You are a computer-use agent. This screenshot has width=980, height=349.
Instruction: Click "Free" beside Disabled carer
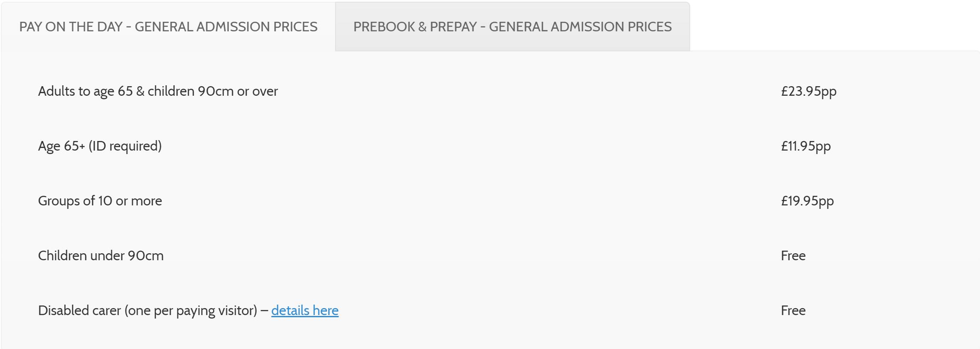point(793,310)
